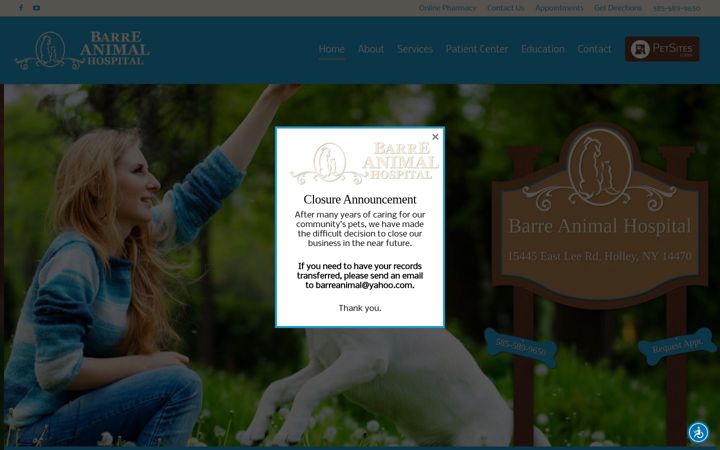This screenshot has height=450, width=720.
Task: Open the Facebook page icon
Action: [x=21, y=8]
